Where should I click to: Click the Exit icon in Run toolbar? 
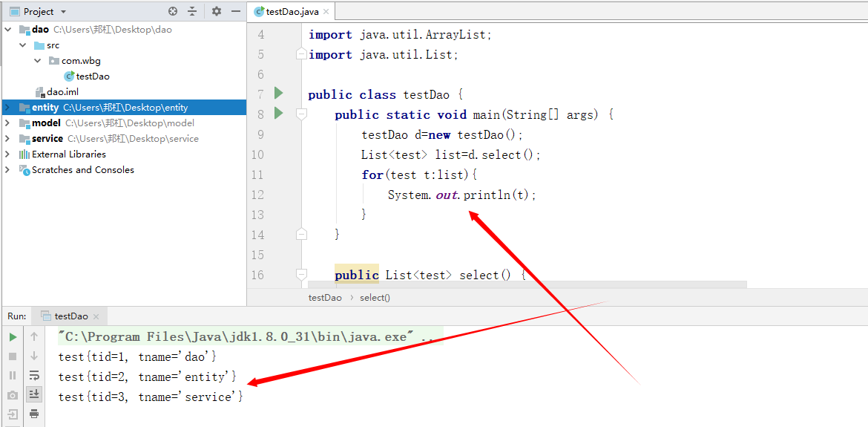(13, 414)
